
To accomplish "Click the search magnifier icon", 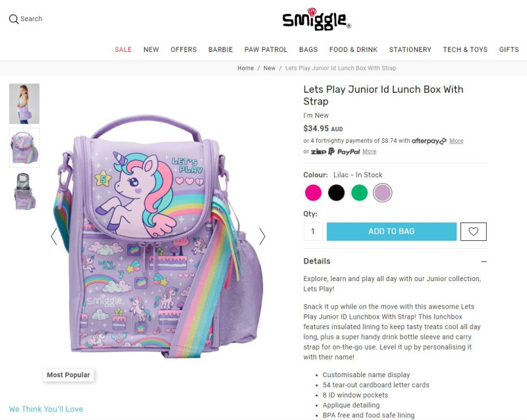I will (13, 19).
